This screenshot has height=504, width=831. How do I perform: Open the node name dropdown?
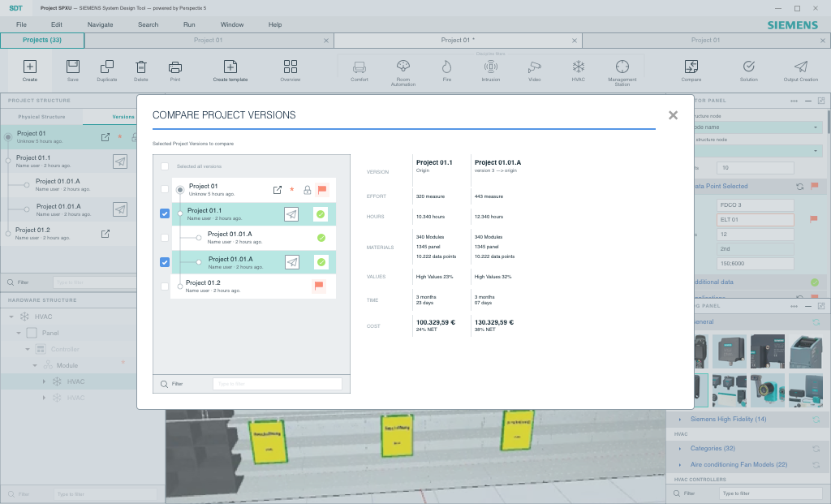coord(815,127)
